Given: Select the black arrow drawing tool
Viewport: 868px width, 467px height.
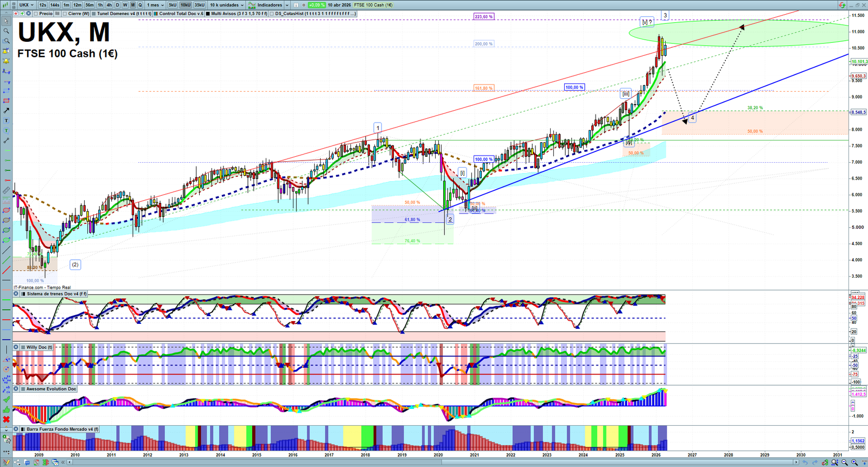Looking at the screenshot, I should coord(6,110).
